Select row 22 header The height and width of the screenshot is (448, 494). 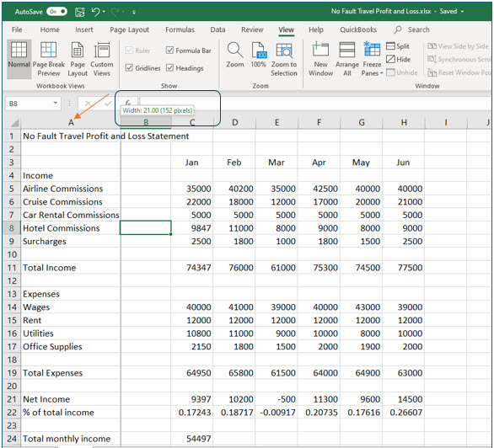12,413
